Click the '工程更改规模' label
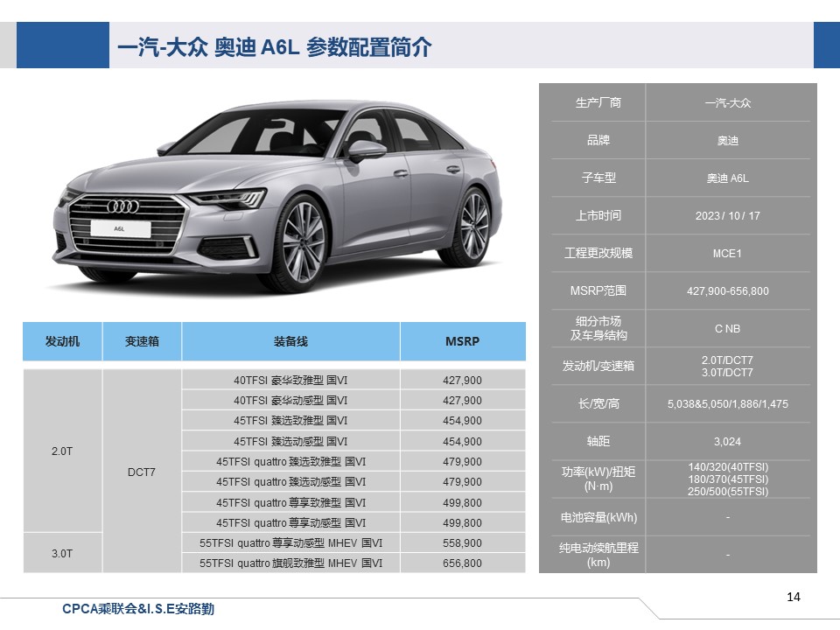Image resolution: width=840 pixels, height=630 pixels. (x=598, y=253)
